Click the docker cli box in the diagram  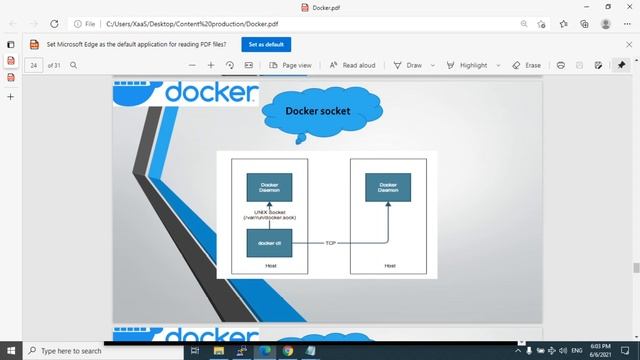tap(269, 243)
